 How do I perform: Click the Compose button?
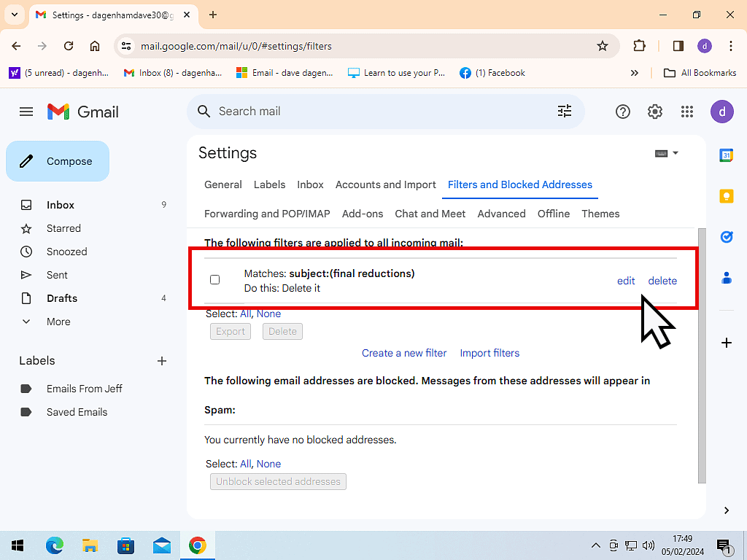[58, 161]
